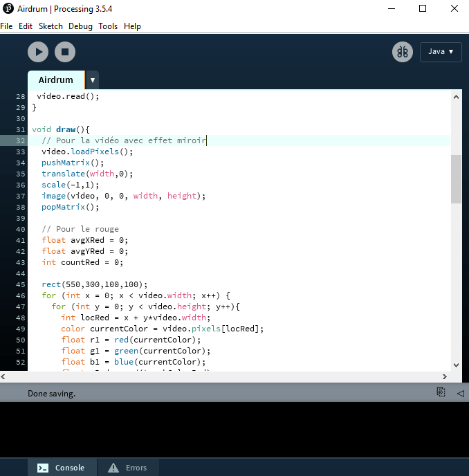Click the 'scale(-1,1);' line

(71, 185)
